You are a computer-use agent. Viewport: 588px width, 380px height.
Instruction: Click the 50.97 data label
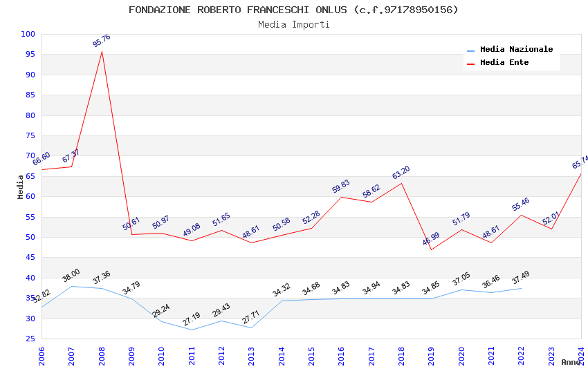[161, 222]
